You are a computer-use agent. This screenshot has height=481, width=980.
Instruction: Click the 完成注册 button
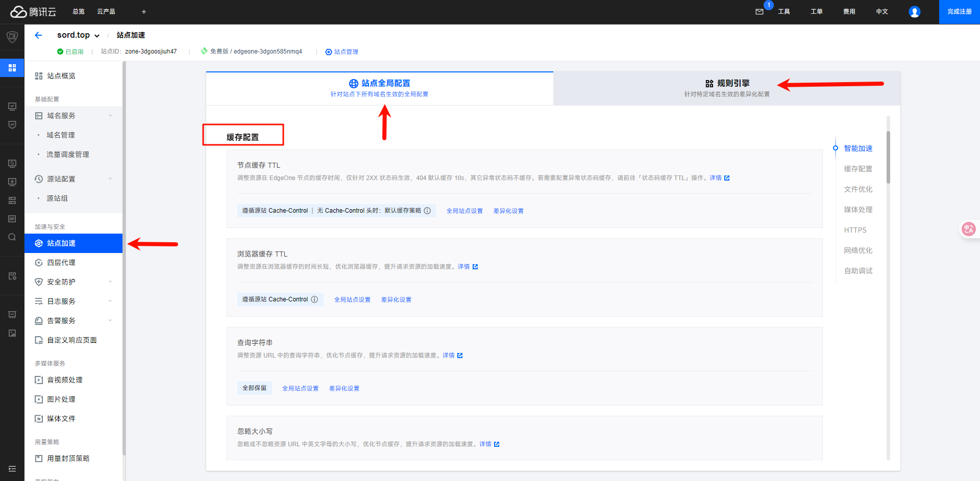tap(959, 12)
